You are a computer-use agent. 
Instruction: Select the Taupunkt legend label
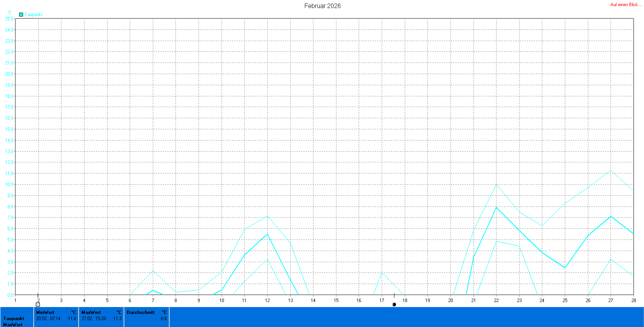click(34, 15)
